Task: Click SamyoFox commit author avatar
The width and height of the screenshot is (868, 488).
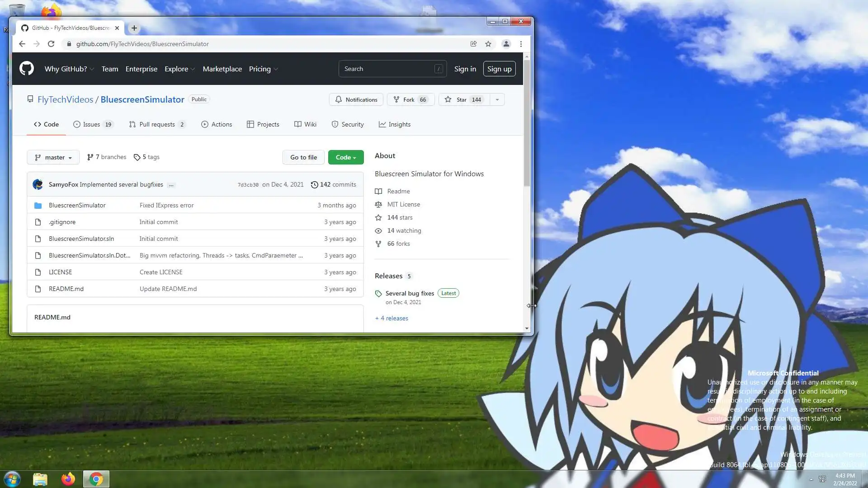Action: (38, 184)
